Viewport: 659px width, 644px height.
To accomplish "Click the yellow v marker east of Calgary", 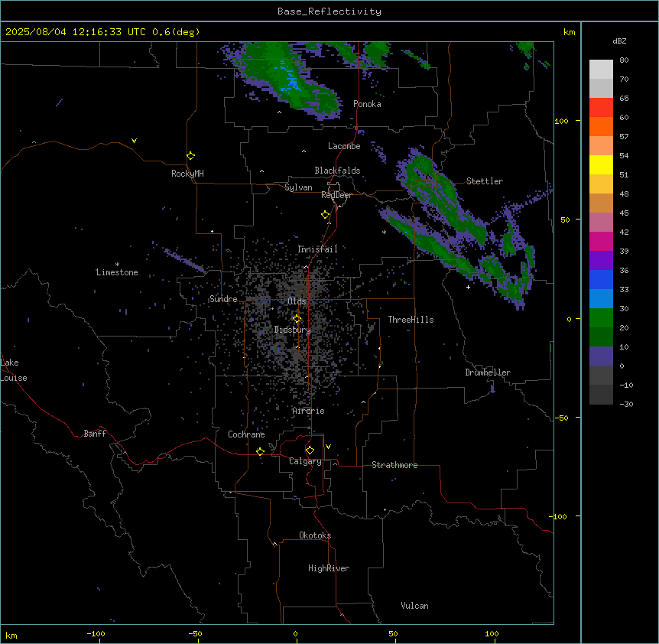I will click(328, 447).
